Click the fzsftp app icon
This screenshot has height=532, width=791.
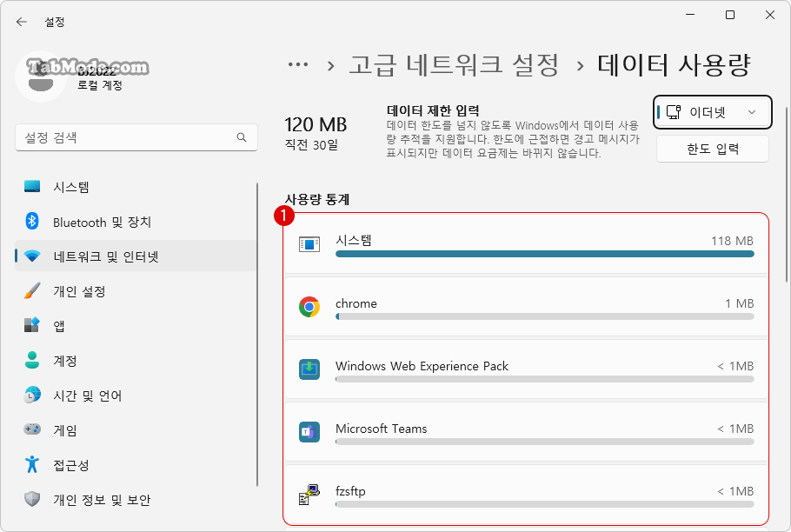point(309,494)
